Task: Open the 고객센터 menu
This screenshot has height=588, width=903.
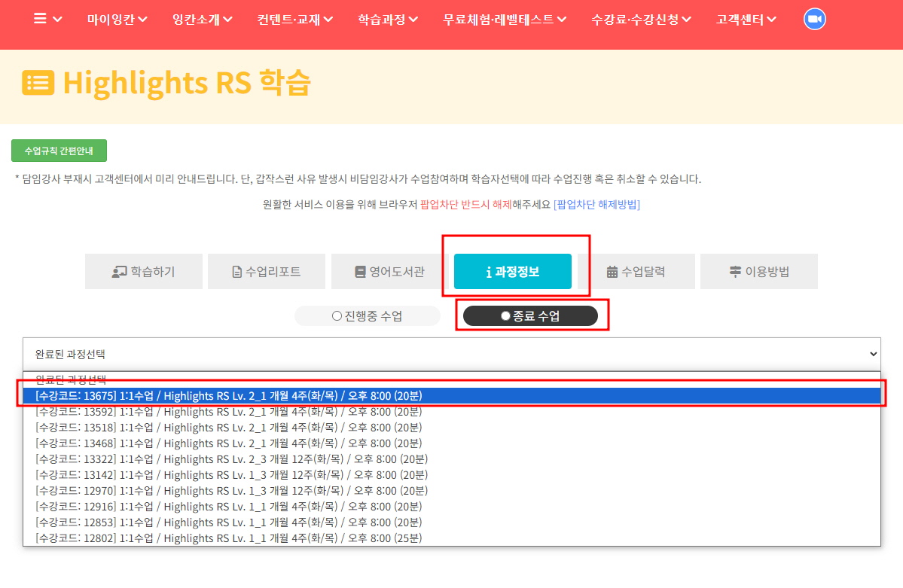Action: pos(746,20)
